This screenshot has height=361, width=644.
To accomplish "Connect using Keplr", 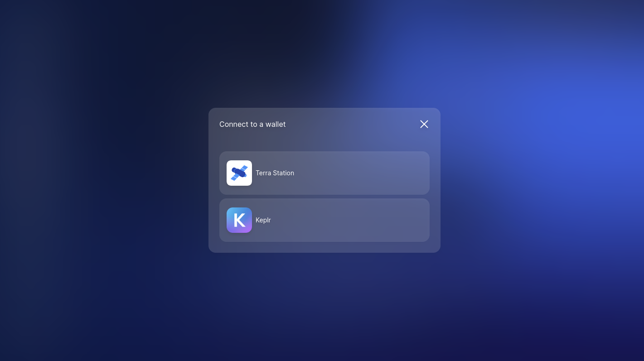I will (x=324, y=220).
